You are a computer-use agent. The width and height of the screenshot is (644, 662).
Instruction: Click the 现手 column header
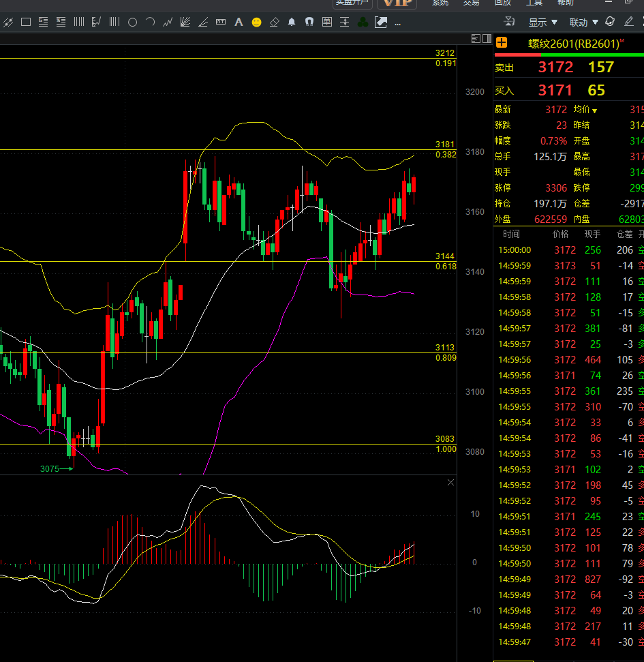pyautogui.click(x=592, y=235)
